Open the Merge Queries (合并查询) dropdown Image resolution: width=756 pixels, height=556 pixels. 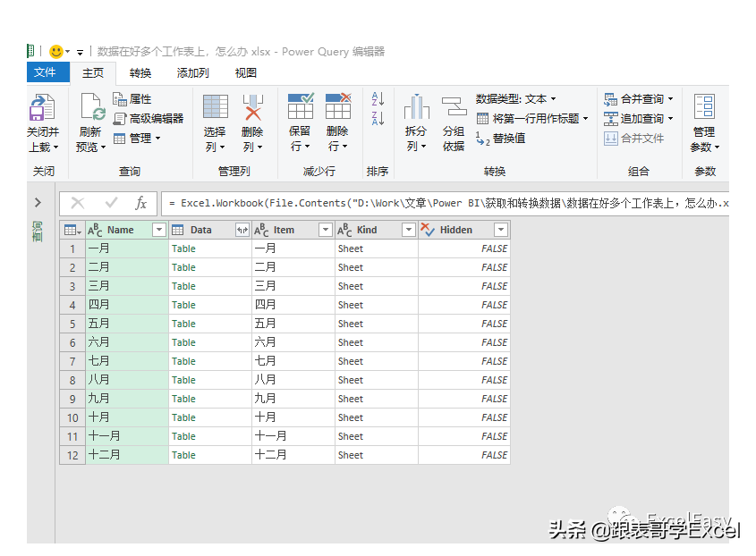click(639, 99)
